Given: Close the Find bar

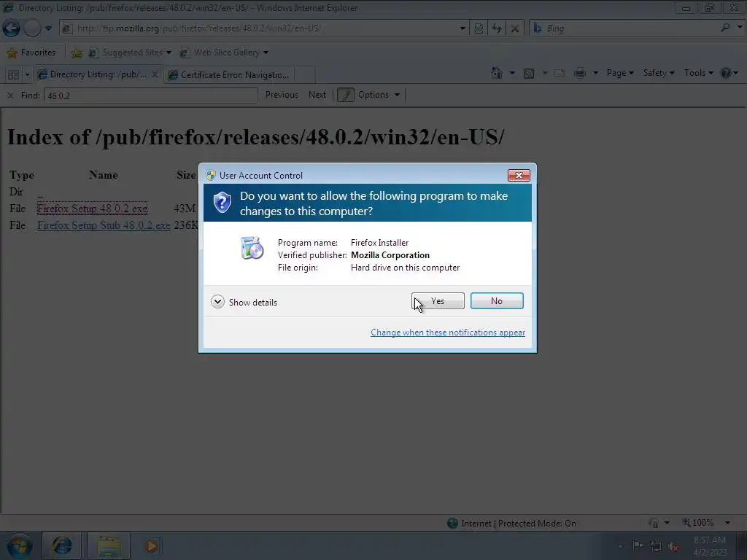Looking at the screenshot, I should pos(10,96).
